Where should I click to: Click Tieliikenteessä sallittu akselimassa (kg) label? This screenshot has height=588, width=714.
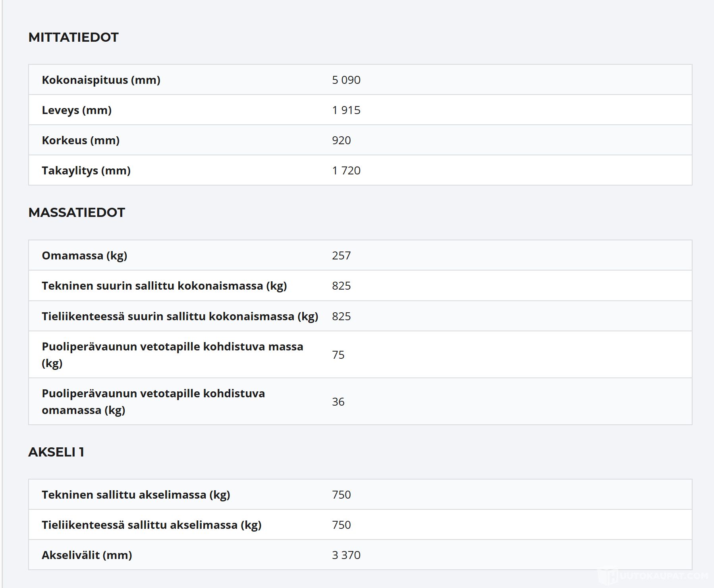click(151, 525)
